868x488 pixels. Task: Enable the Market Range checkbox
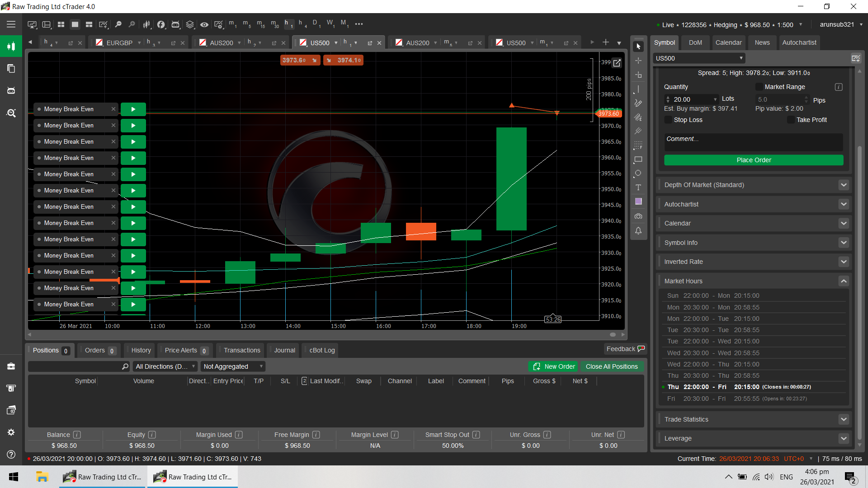pyautogui.click(x=759, y=87)
